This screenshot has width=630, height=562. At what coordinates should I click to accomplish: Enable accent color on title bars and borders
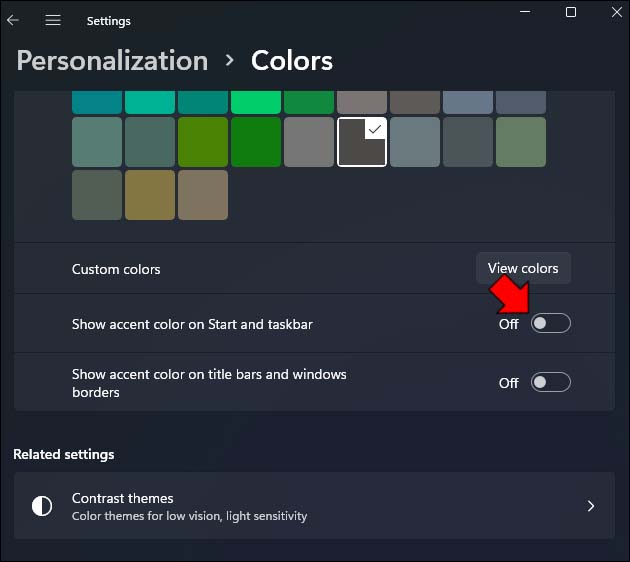[550, 382]
